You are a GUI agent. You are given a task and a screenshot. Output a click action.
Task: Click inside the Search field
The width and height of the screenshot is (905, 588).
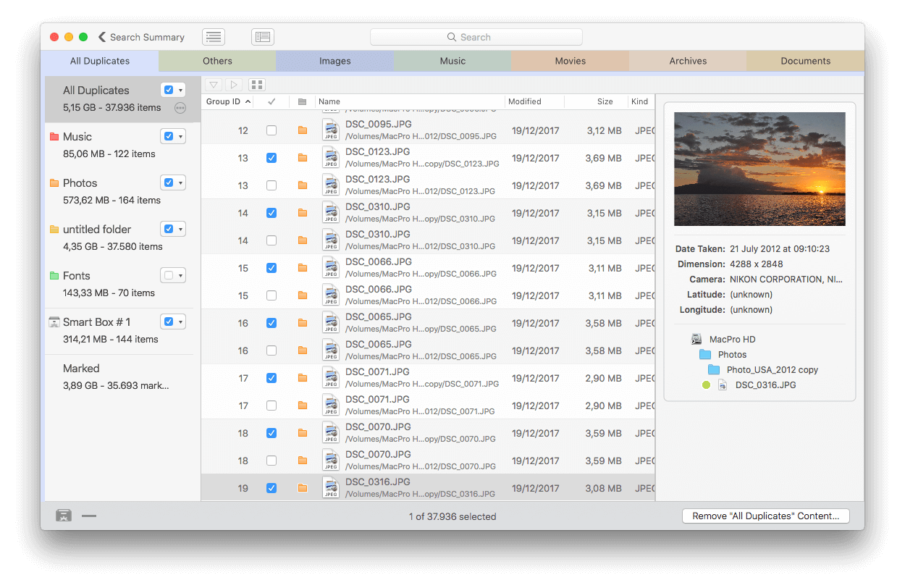(x=476, y=36)
